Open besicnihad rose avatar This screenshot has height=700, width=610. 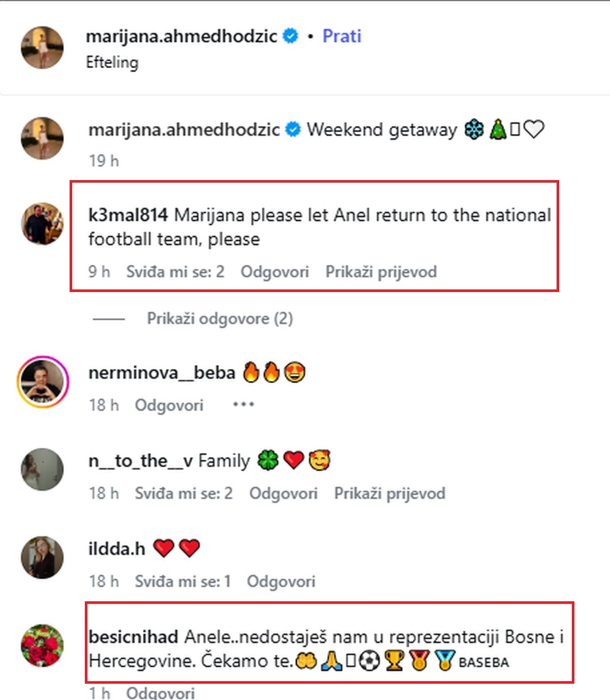point(42,645)
